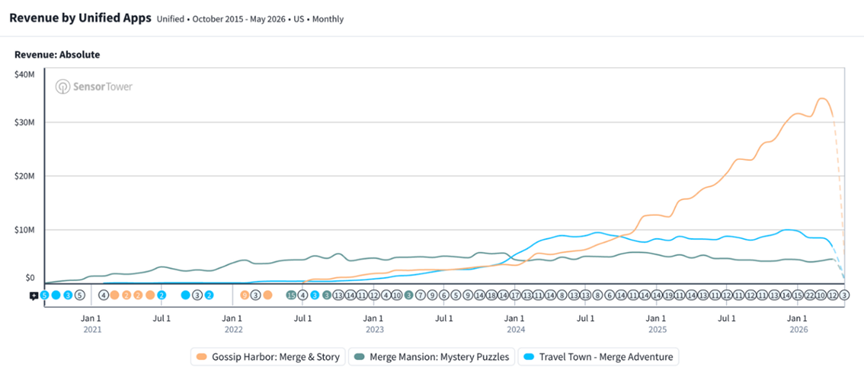The image size is (864, 373).
Task: Click the $10M y-axis label
Action: pos(25,229)
